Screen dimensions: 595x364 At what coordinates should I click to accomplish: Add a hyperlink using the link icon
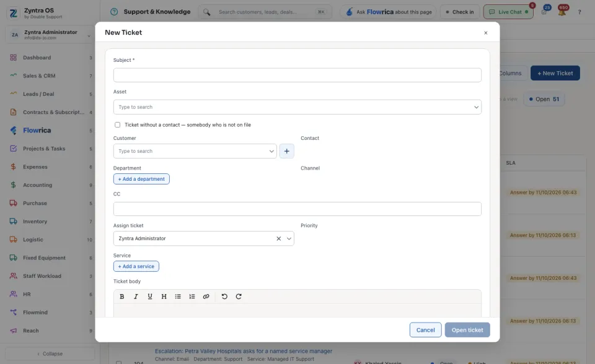point(206,297)
